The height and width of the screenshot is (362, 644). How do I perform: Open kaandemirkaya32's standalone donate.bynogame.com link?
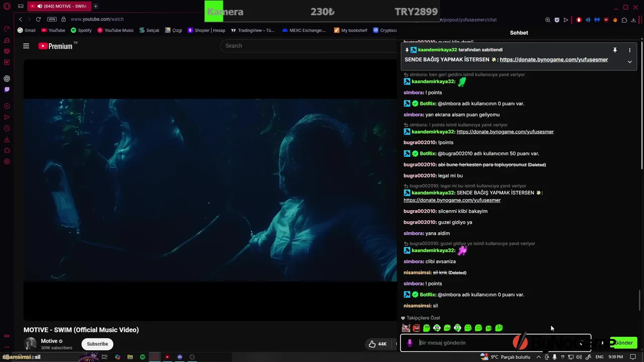point(505,132)
